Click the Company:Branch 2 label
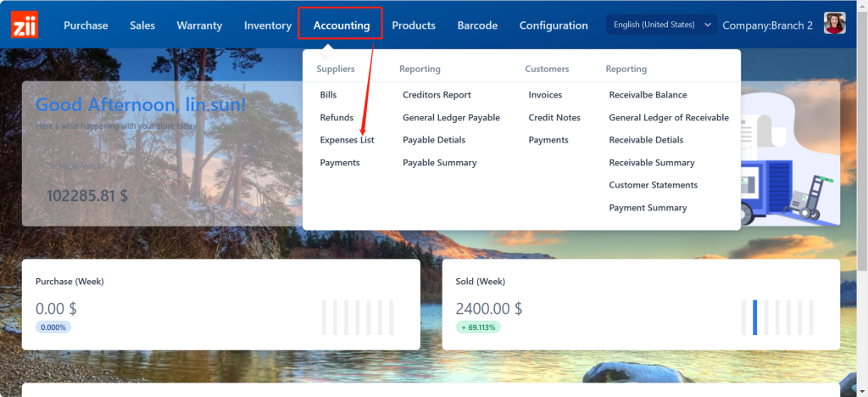The height and width of the screenshot is (397, 868). click(x=767, y=25)
